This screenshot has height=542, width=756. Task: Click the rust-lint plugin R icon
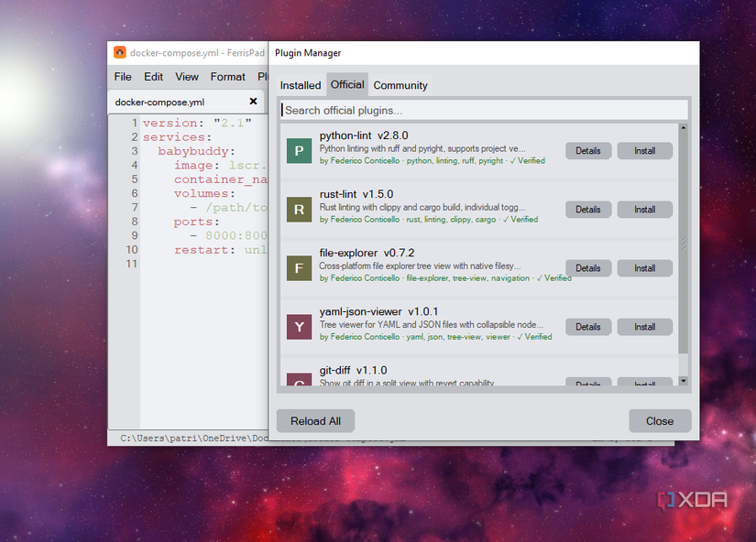coord(299,210)
